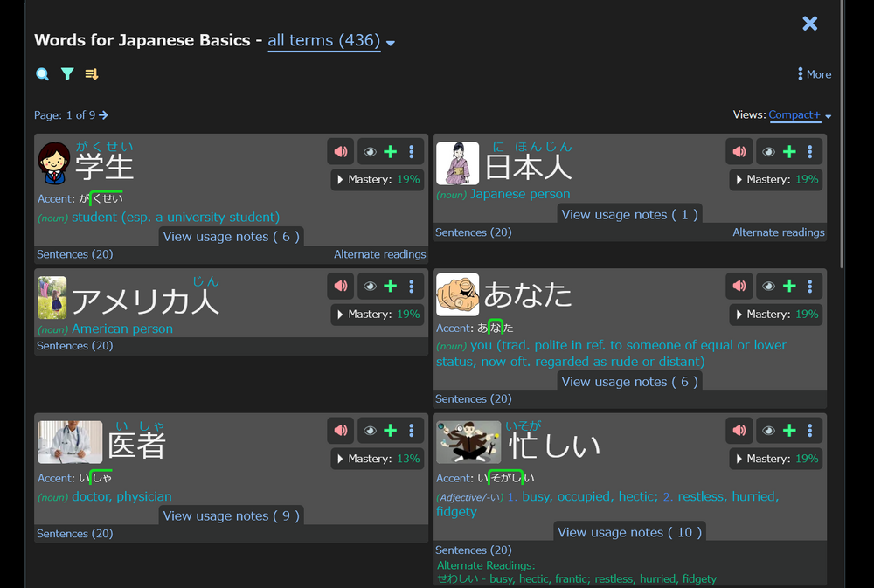Toggle the eye icon on 忙しい card

767,430
